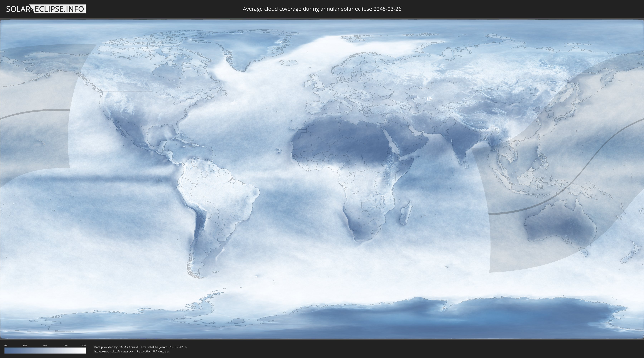This screenshot has width=644, height=358.
Task: Click 'Data provided by NASAs Aqua & Terra satellite' text
Action: click(x=126, y=347)
